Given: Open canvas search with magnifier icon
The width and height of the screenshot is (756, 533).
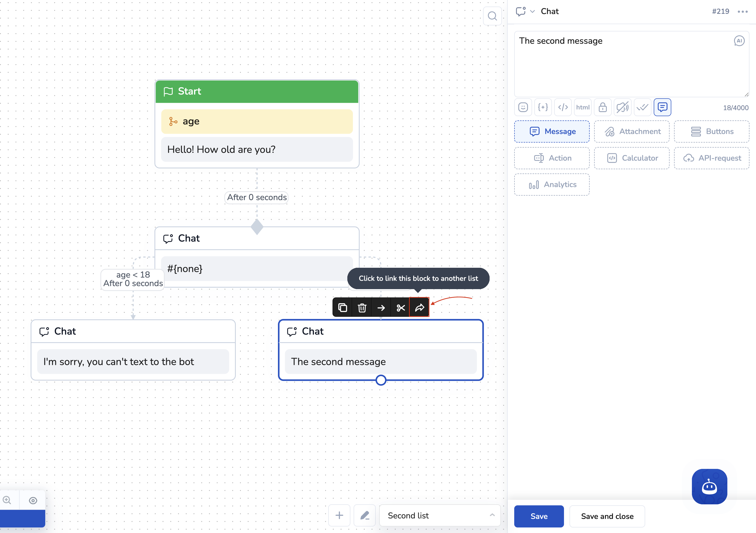Looking at the screenshot, I should coord(492,16).
